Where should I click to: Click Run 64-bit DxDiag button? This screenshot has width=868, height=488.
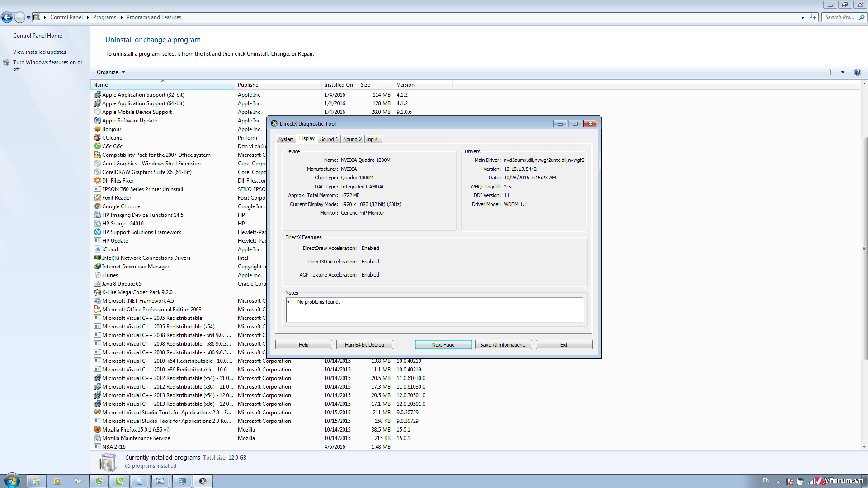pos(364,345)
